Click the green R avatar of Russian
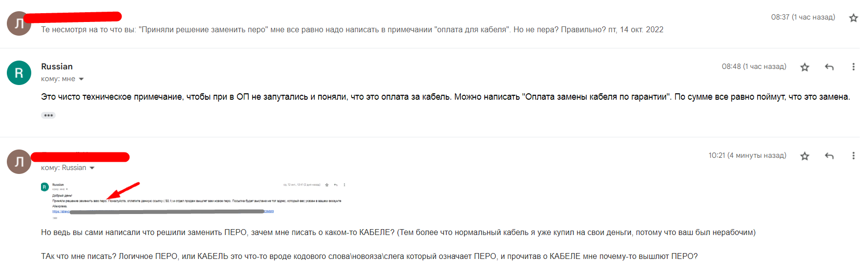 pos(19,73)
